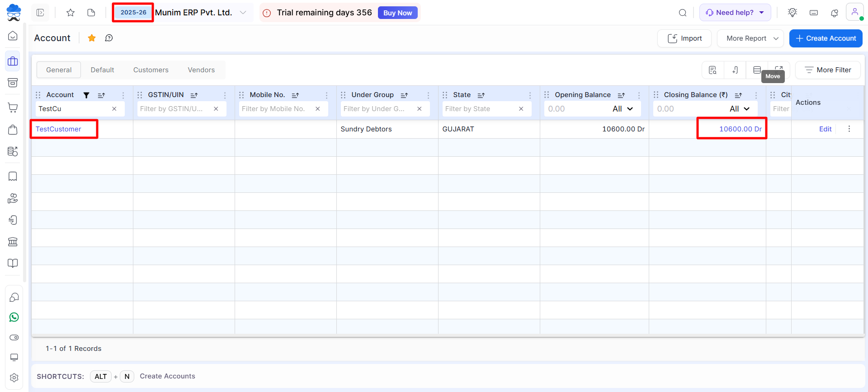Switch to the Customers tab
The image size is (868, 392).
coord(151,70)
